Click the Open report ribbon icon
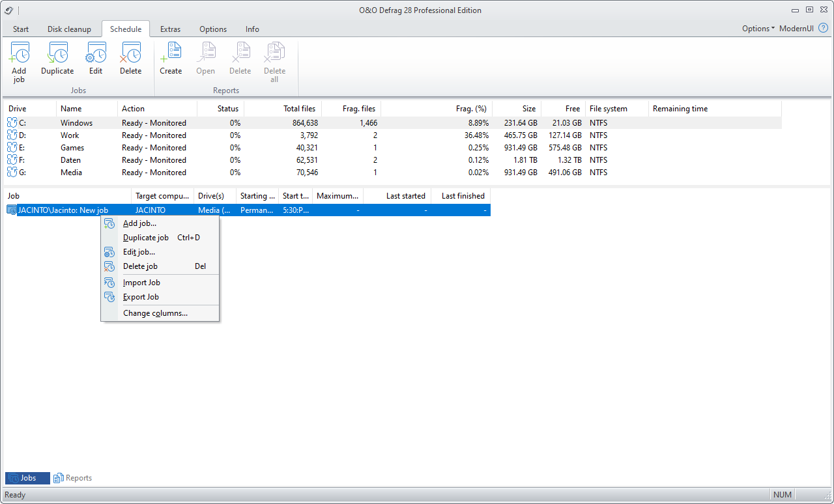834x504 pixels. pyautogui.click(x=205, y=53)
